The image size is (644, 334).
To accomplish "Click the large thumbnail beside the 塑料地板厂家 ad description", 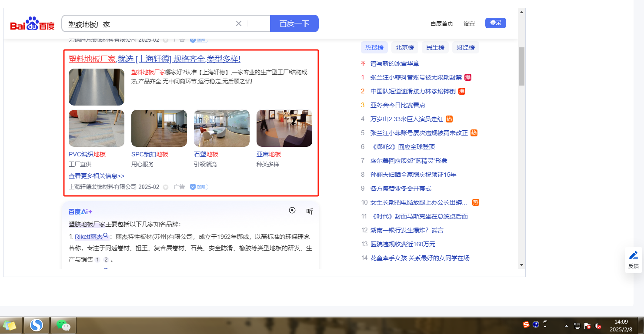I will [x=97, y=87].
